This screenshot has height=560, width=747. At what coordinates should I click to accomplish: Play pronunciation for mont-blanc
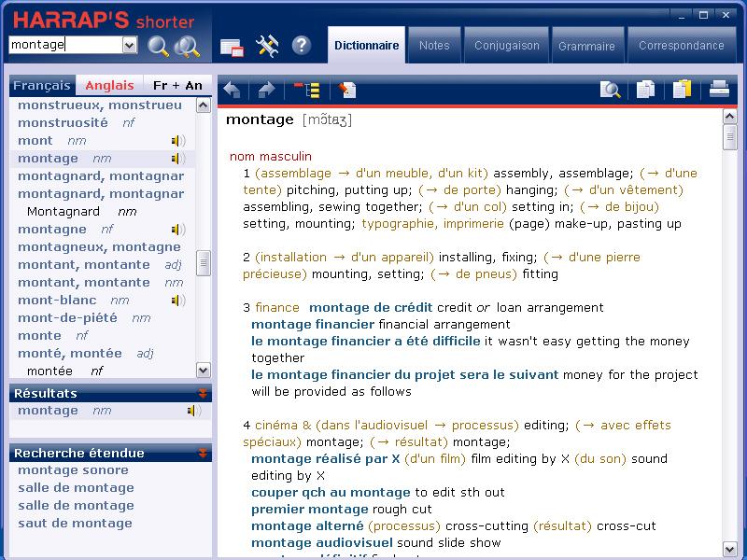[x=178, y=300]
